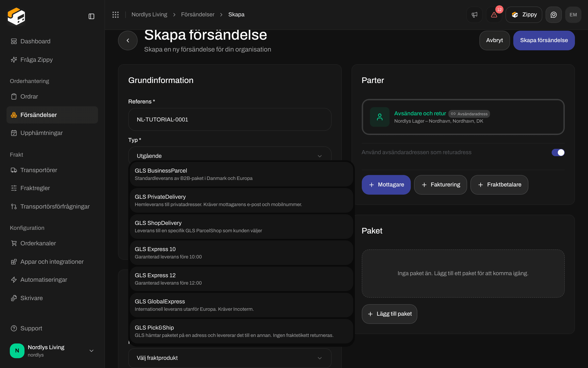Click Skapa försändelse button
Image resolution: width=588 pixels, height=368 pixels.
pos(544,40)
